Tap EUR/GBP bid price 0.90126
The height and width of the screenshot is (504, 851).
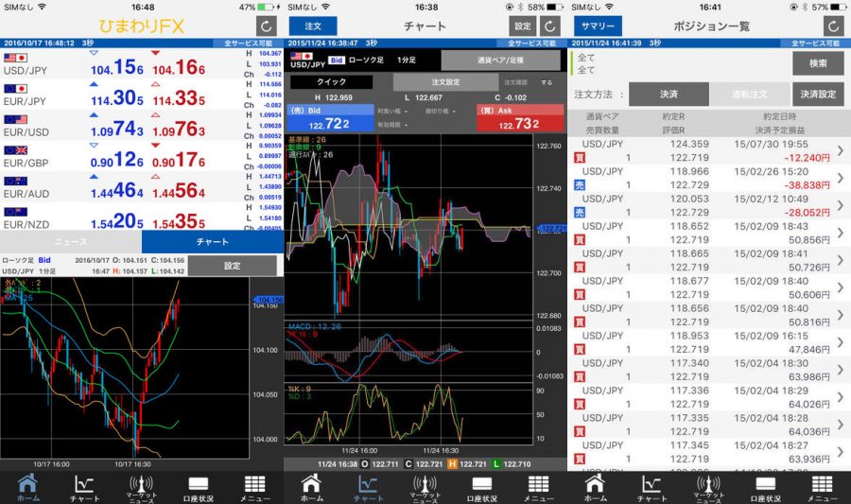point(117,161)
